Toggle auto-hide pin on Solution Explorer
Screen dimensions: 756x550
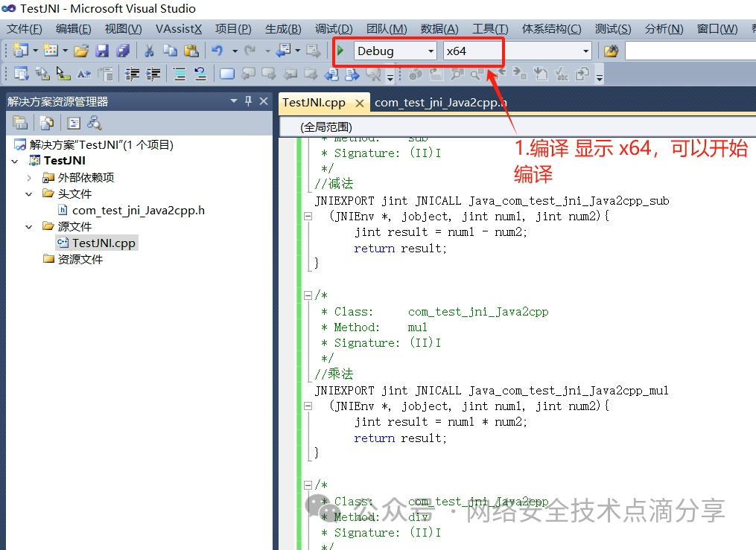tap(247, 100)
